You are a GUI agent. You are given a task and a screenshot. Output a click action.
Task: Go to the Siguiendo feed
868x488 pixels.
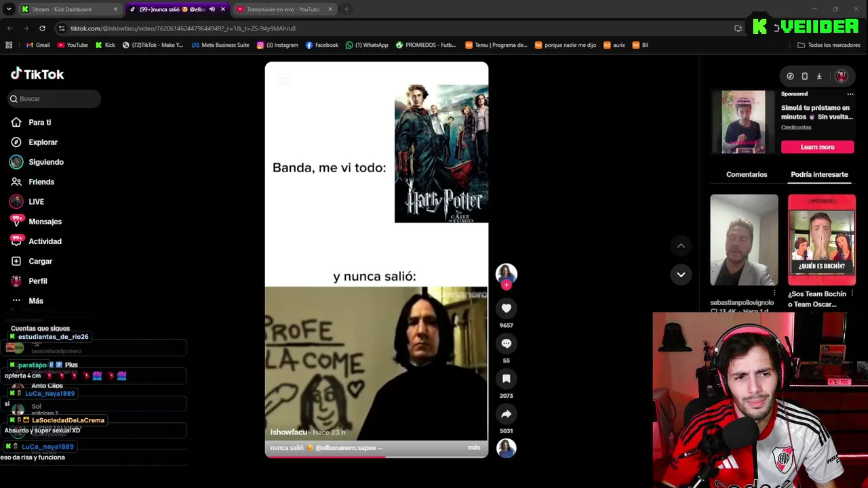point(45,162)
